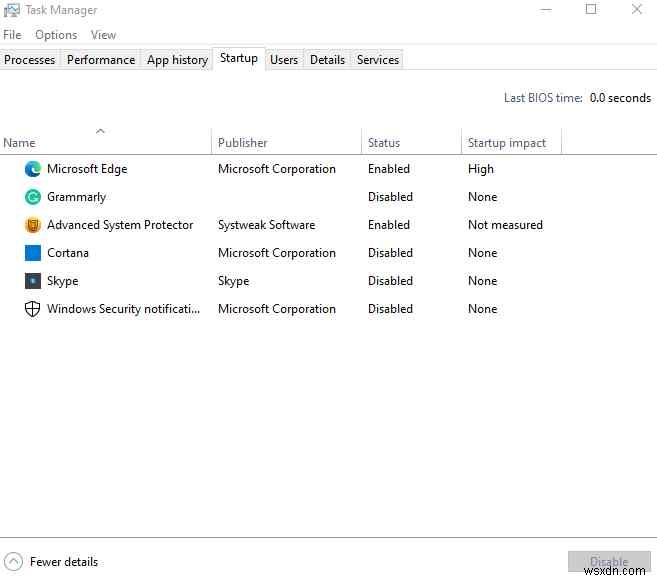This screenshot has height=581, width=657.
Task: Select the Cortana row name
Action: click(x=68, y=253)
